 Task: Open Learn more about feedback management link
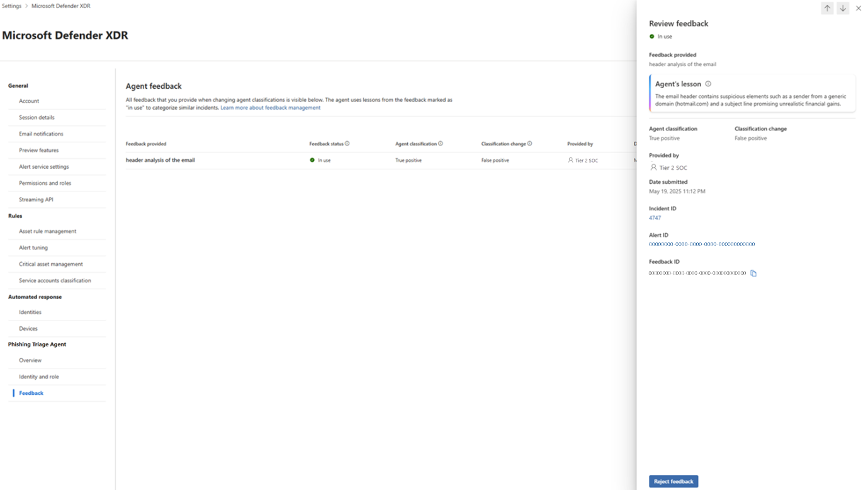[x=270, y=108]
